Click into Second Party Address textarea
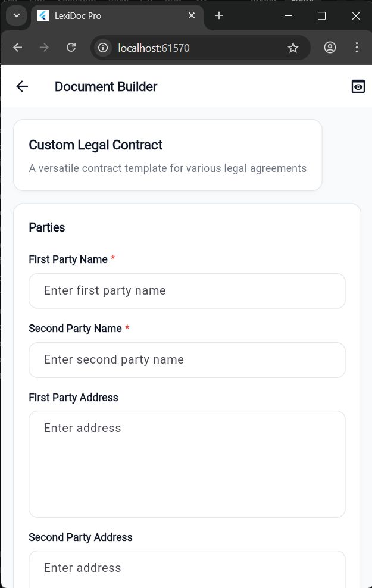Image resolution: width=372 pixels, height=588 pixels. (x=187, y=568)
